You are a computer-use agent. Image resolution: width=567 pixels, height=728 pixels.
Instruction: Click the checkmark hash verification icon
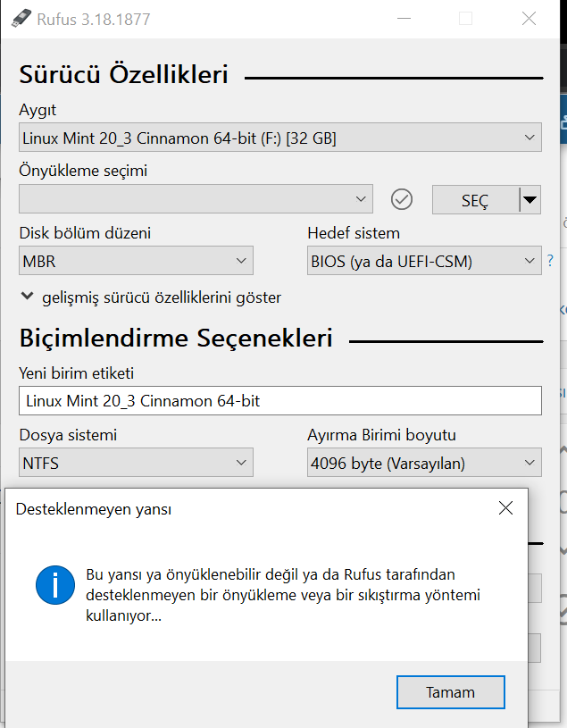[x=402, y=199]
